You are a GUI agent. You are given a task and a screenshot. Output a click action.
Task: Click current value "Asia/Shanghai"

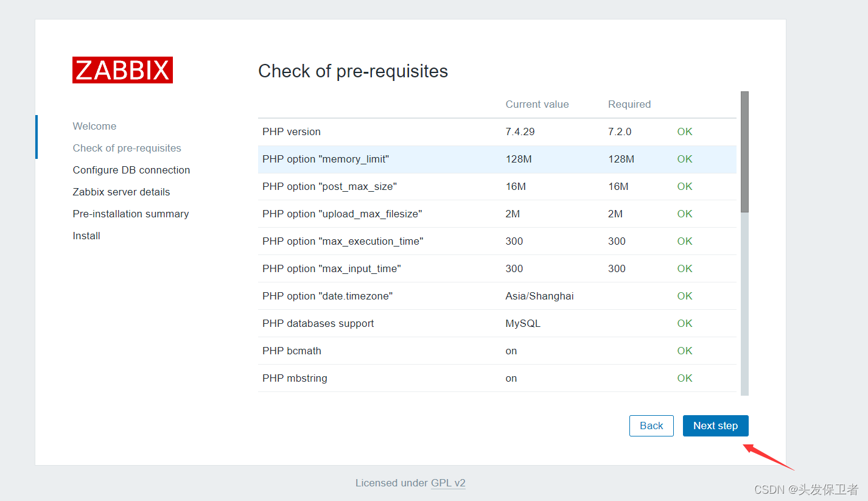click(539, 296)
